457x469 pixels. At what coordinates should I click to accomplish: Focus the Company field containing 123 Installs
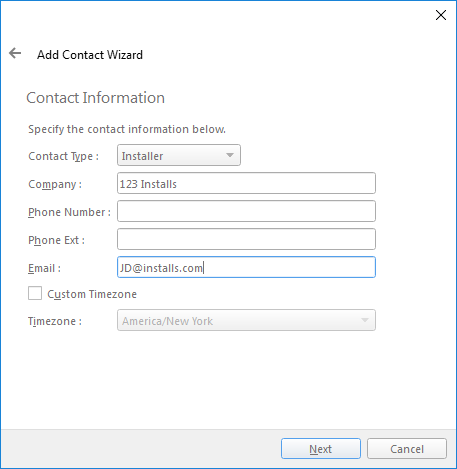click(246, 183)
